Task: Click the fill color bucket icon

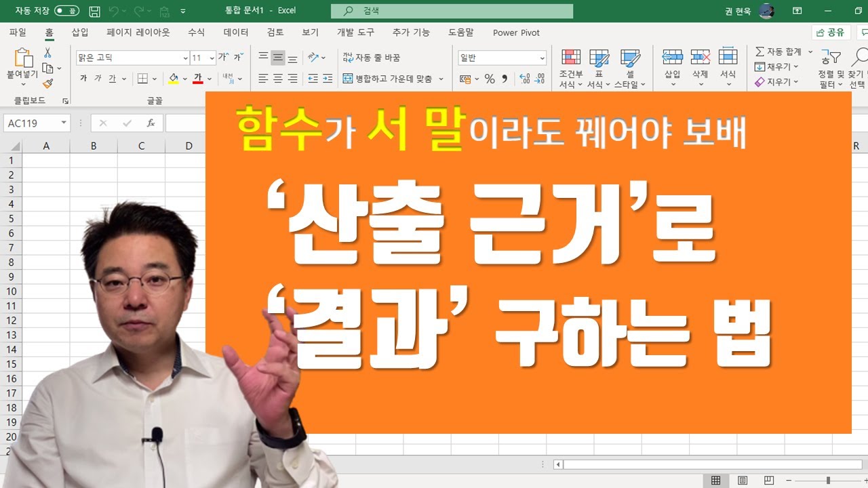Action: click(174, 79)
